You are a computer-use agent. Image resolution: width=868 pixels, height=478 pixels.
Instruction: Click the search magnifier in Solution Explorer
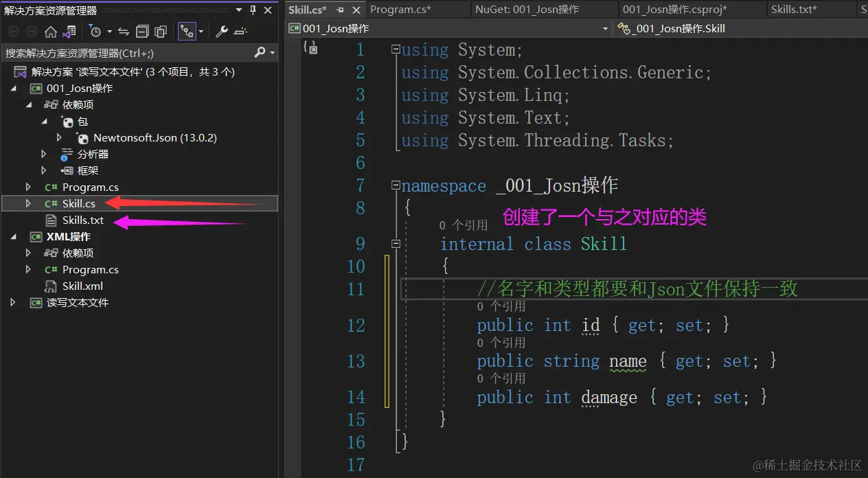click(260, 52)
